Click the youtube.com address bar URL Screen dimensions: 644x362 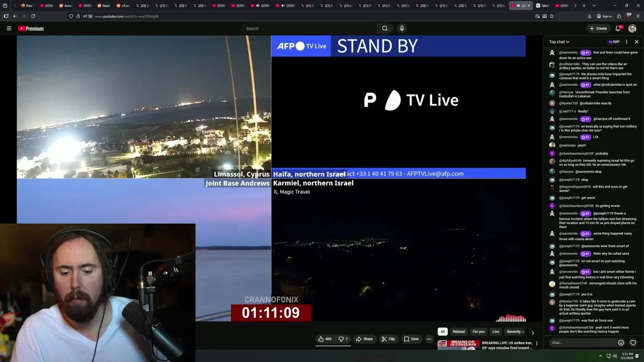click(126, 16)
